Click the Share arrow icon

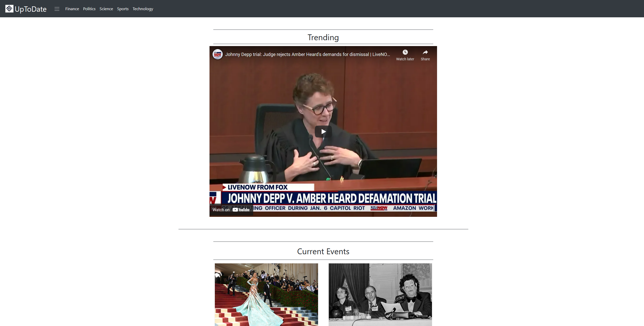point(425,52)
